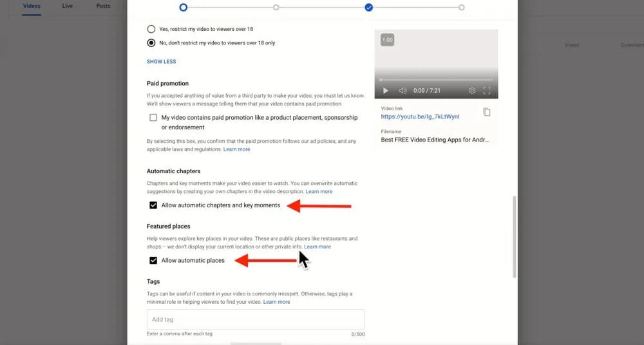Viewport: 644px width, 345px height.
Task: Open preview player settings gear
Action: click(x=472, y=91)
